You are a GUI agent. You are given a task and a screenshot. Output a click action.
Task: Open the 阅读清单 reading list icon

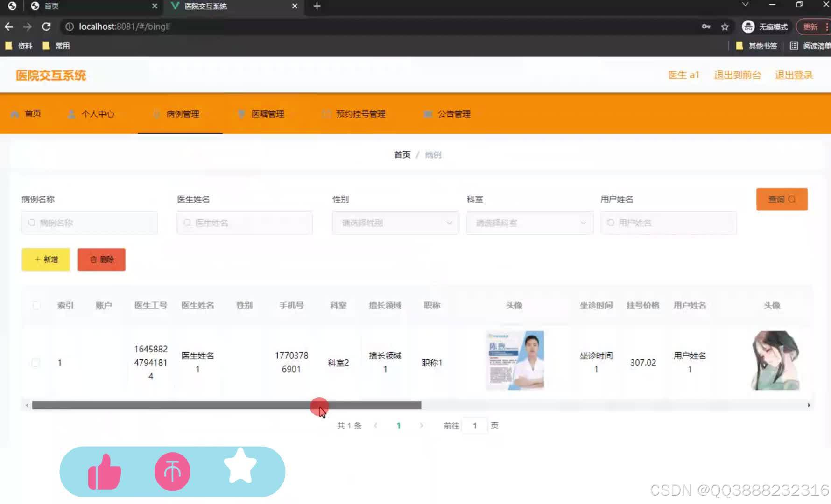click(794, 45)
